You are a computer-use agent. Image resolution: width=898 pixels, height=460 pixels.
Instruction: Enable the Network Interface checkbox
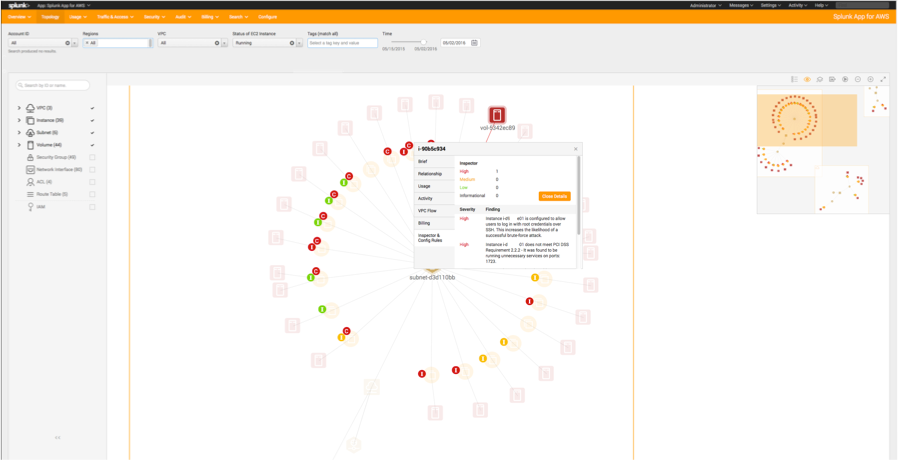coord(92,170)
